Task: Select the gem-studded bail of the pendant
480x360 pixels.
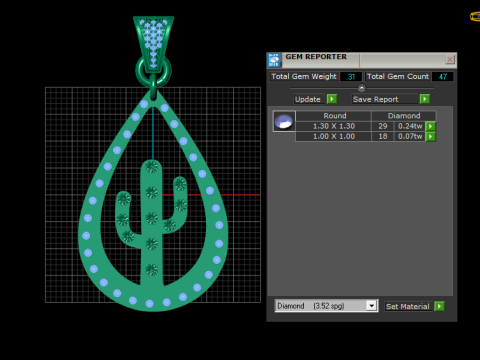Action: (153, 43)
